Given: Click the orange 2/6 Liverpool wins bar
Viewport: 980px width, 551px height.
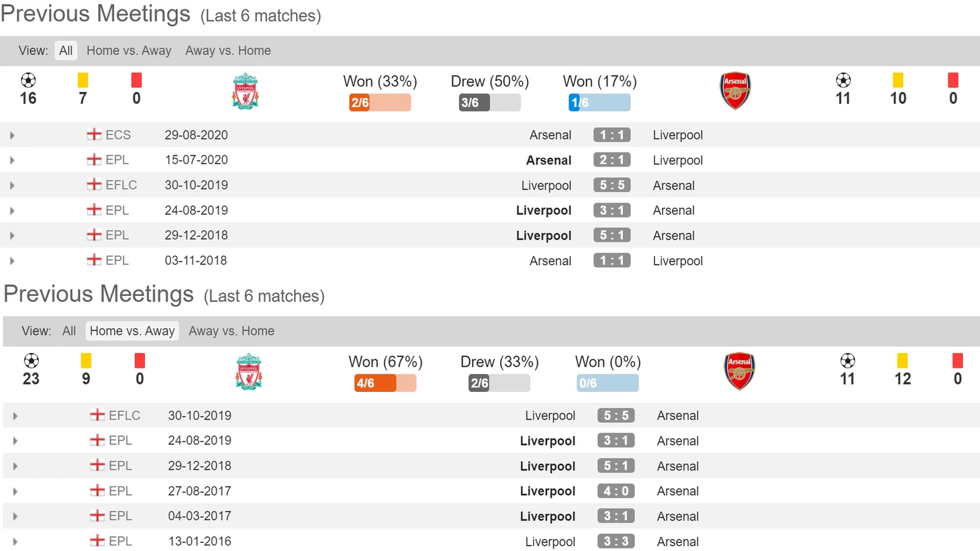Looking at the screenshot, I should [380, 103].
